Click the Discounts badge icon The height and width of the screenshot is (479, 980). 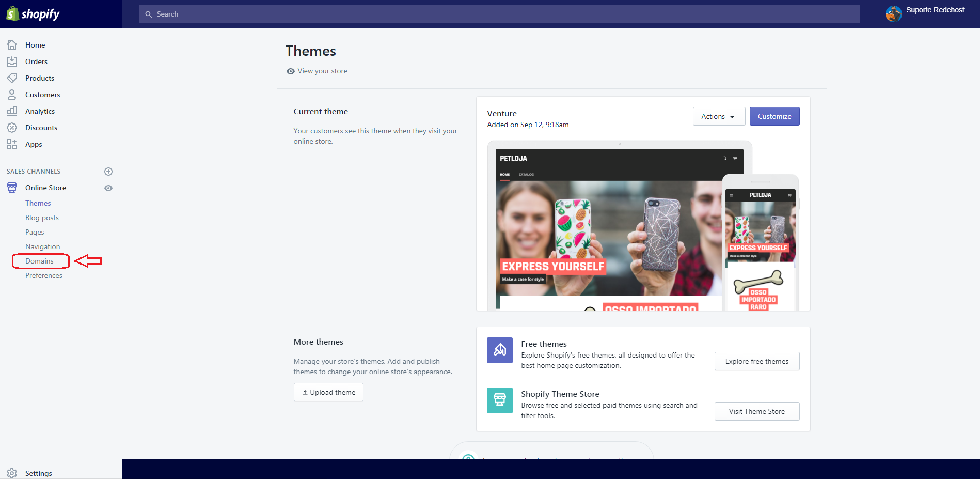point(12,128)
